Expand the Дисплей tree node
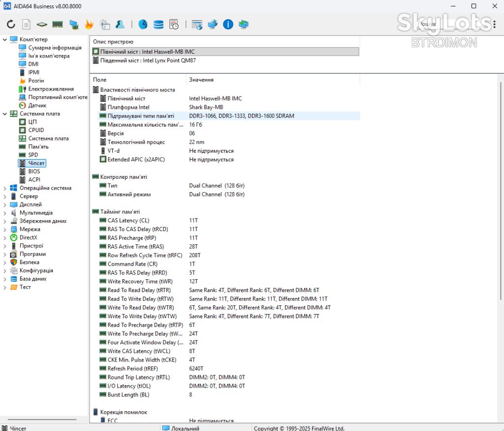Image resolution: width=504 pixels, height=431 pixels. pos(5,204)
